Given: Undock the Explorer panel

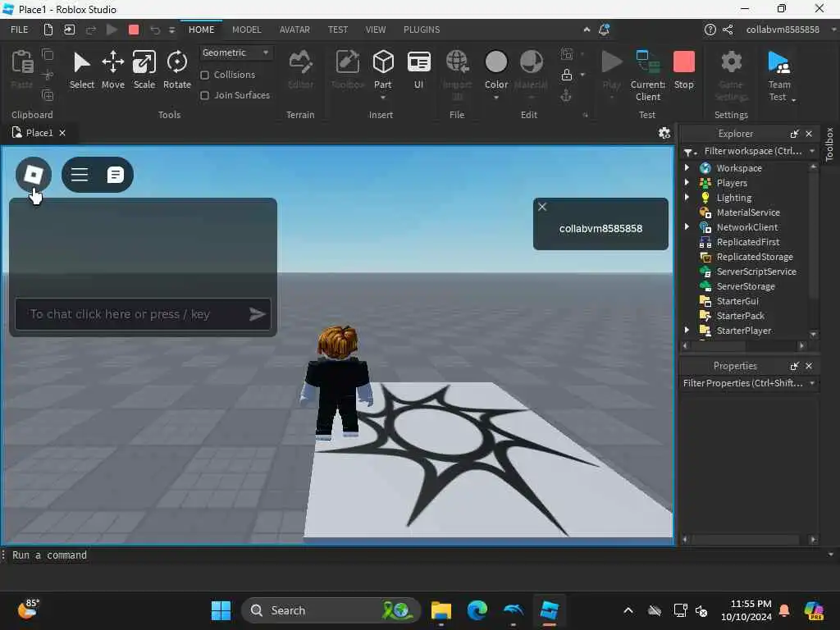Looking at the screenshot, I should coord(794,134).
